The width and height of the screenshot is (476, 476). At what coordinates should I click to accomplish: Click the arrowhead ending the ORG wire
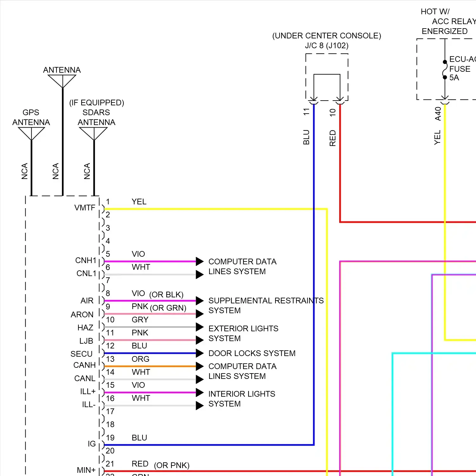coord(200,366)
